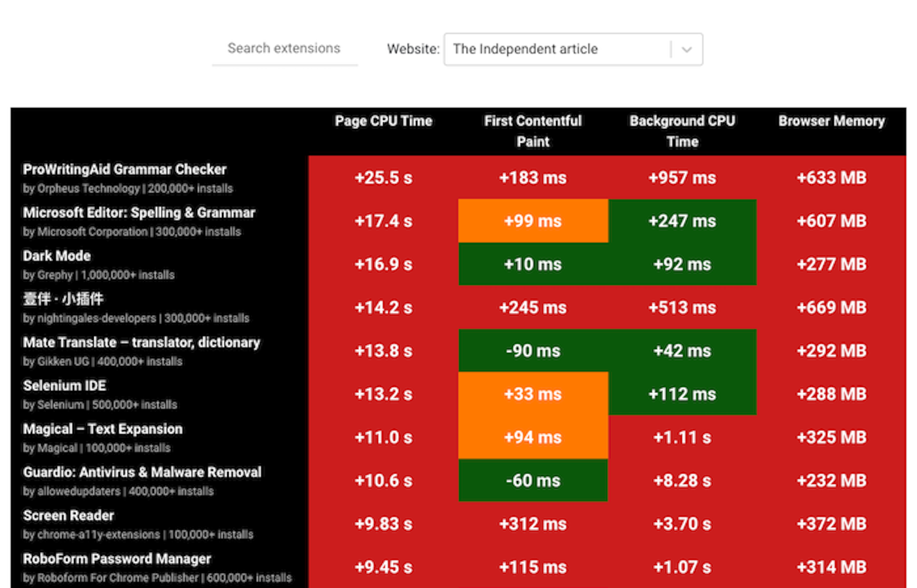Select the RoboForm Password Manager row
The height and width of the screenshot is (588, 917).
(117, 559)
